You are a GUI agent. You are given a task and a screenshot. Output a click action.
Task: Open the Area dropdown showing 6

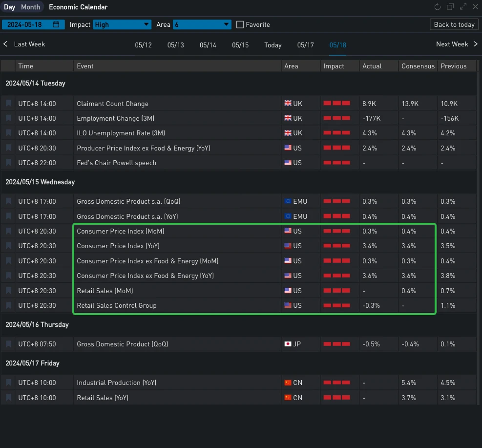(202, 24)
